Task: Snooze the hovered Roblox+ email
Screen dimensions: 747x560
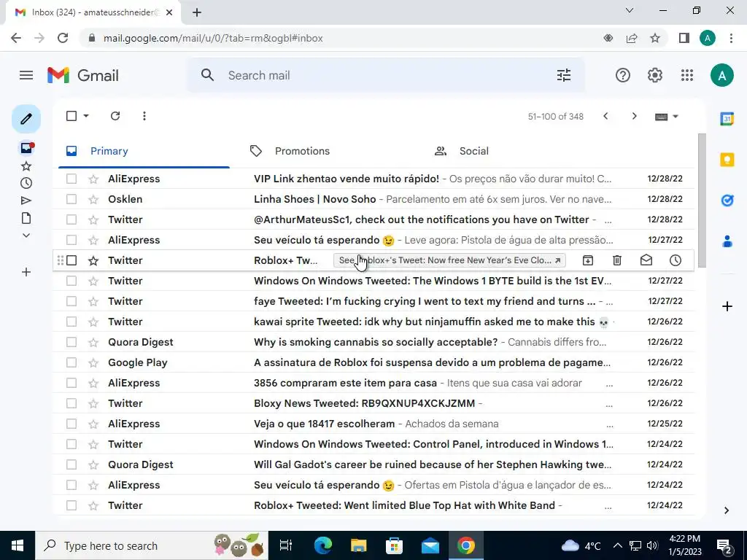Action: coord(676,260)
